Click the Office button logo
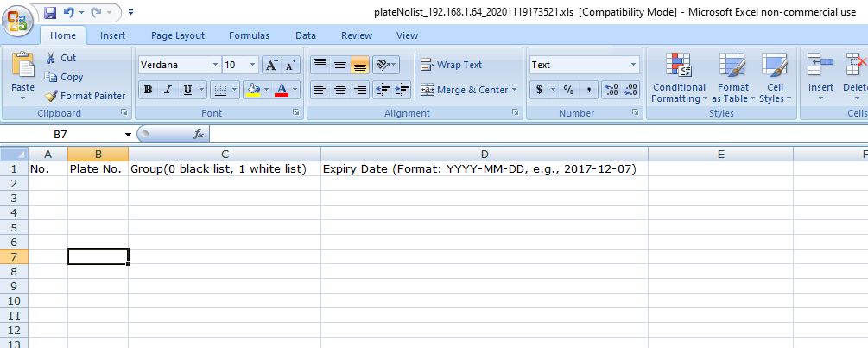Image resolution: width=868 pixels, height=348 pixels. (x=19, y=18)
